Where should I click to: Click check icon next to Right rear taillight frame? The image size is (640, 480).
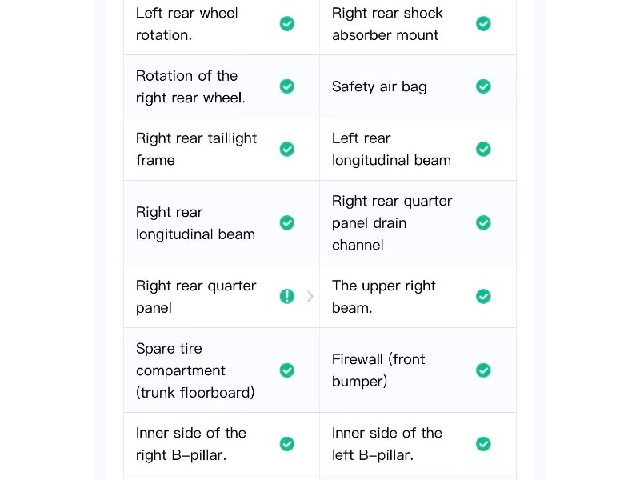pos(287,149)
